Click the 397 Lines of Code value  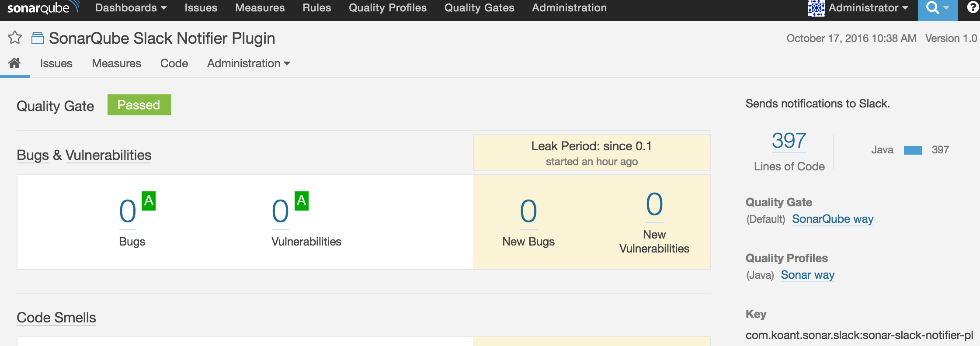pyautogui.click(x=789, y=141)
